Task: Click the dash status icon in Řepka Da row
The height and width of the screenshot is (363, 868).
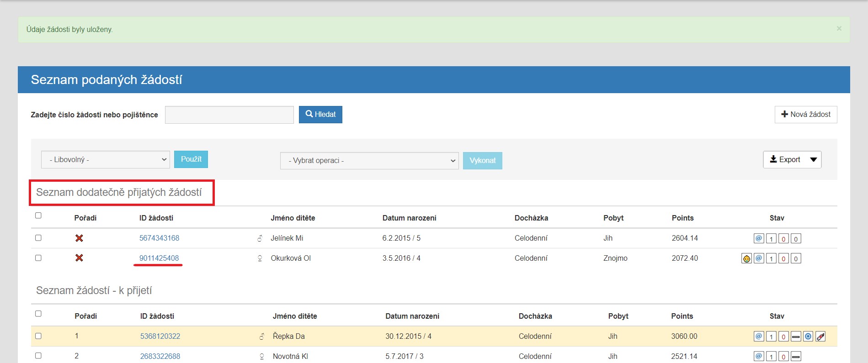Action: (x=796, y=337)
